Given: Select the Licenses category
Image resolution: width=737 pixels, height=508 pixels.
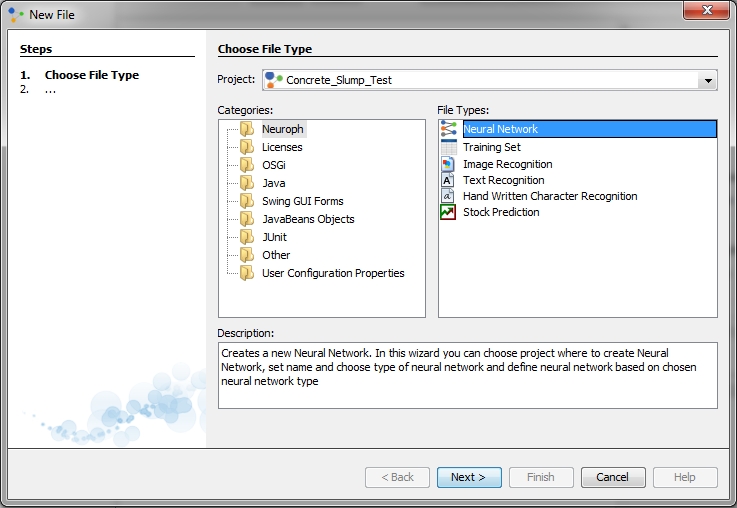Looking at the screenshot, I should (x=282, y=147).
